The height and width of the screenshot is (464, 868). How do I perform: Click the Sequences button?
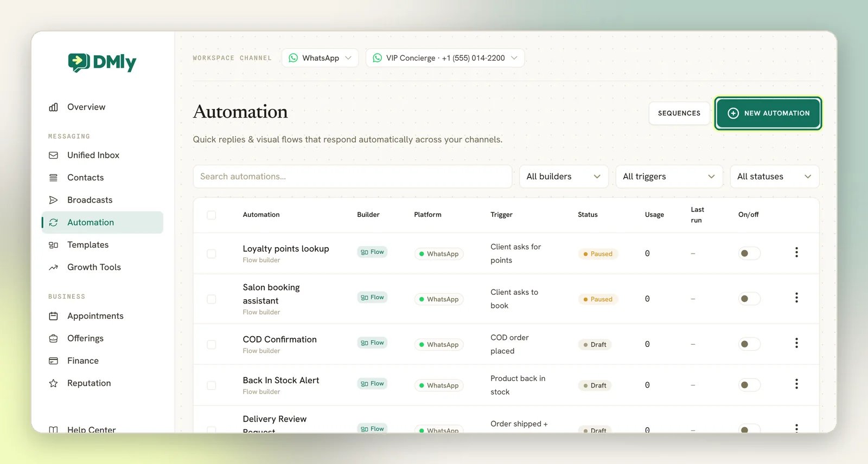pyautogui.click(x=679, y=113)
